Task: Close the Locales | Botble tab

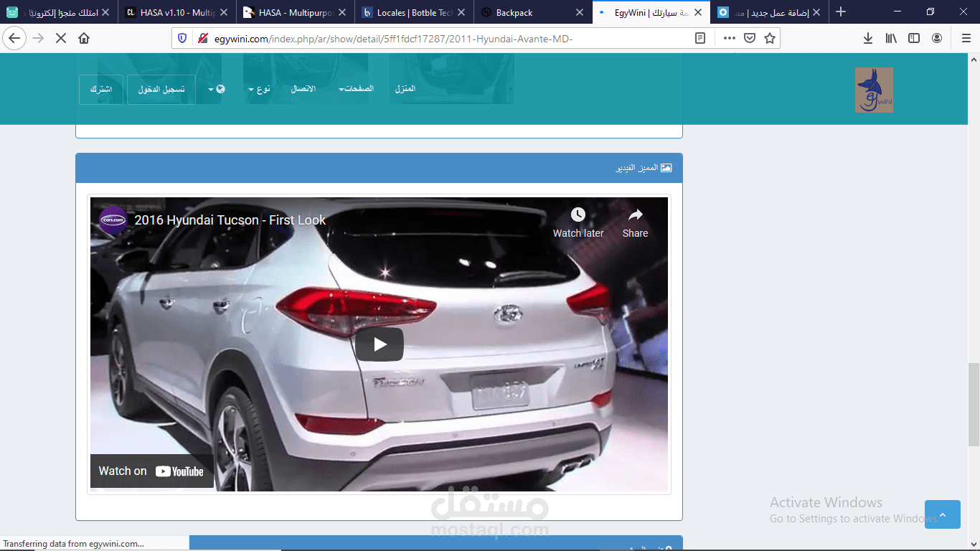Action: [461, 12]
